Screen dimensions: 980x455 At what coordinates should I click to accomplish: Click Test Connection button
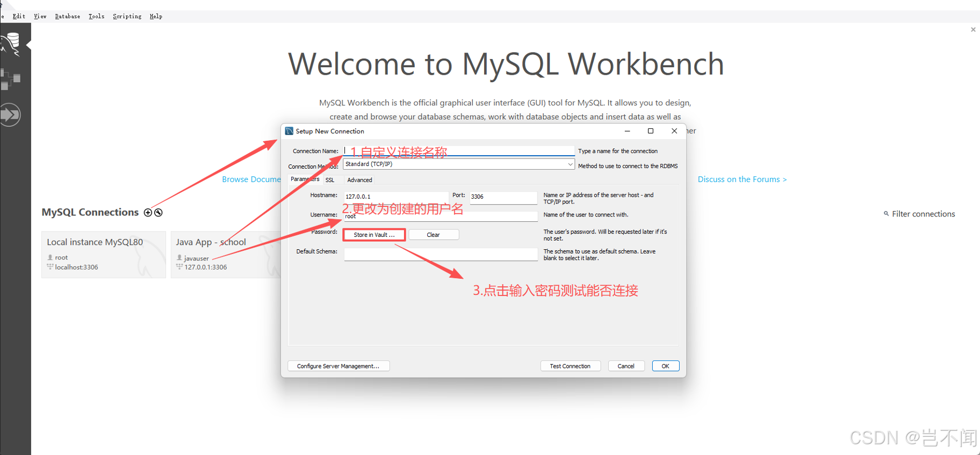point(570,366)
